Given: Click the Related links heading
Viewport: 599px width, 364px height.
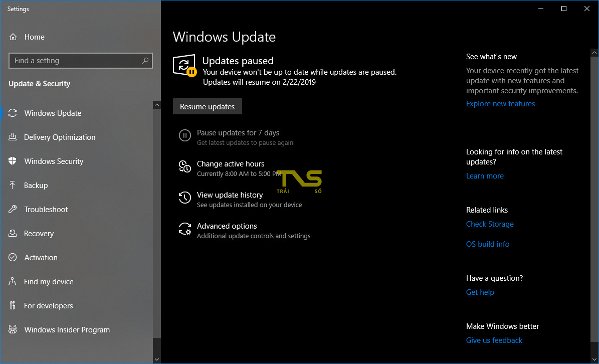Looking at the screenshot, I should pos(487,210).
